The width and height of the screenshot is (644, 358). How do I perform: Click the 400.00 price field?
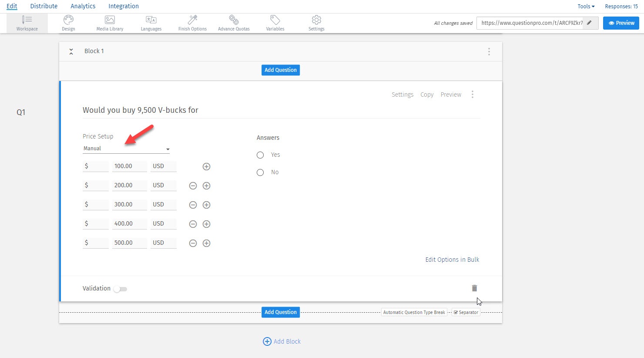pyautogui.click(x=130, y=224)
